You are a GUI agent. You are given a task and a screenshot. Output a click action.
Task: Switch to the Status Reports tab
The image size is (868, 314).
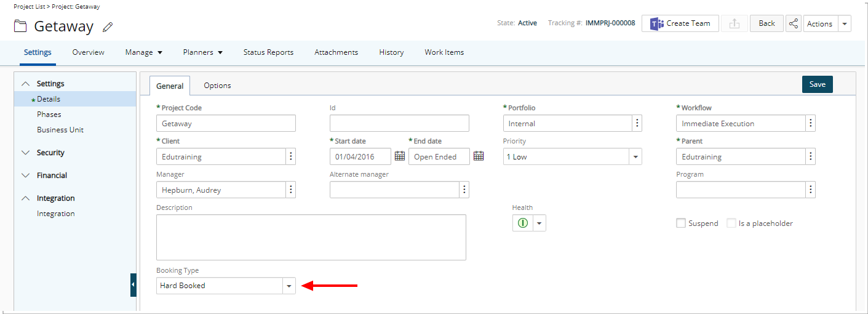click(x=268, y=52)
